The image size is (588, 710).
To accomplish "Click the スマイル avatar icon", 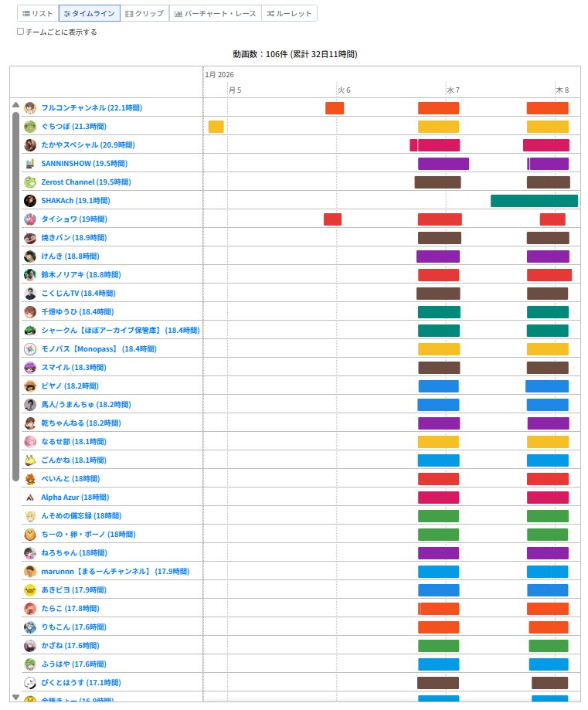I will pyautogui.click(x=30, y=368).
